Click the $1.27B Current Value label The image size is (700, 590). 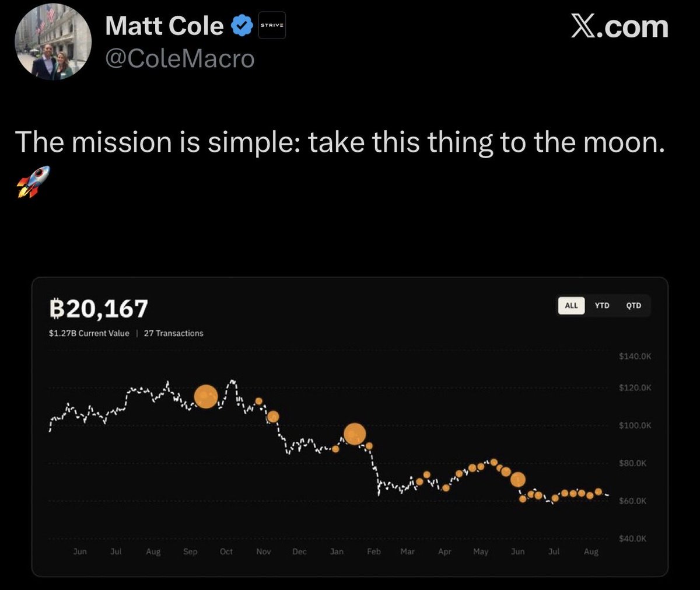(x=89, y=333)
